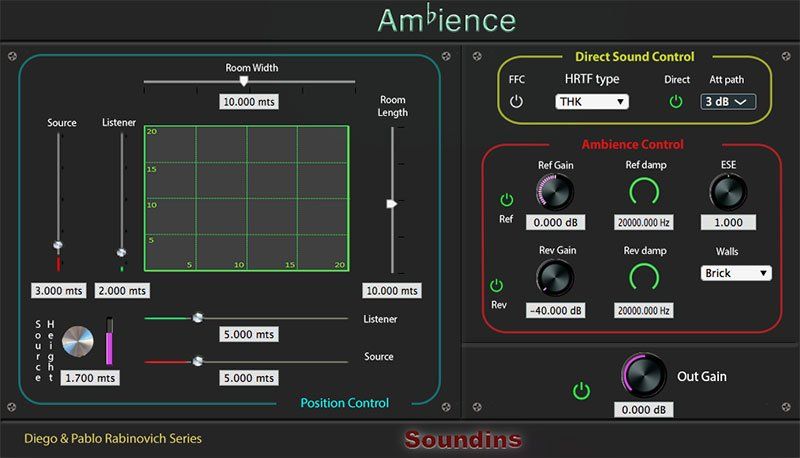Click the purple Source Height level meter
This screenshot has height=458, width=800.
click(x=109, y=341)
